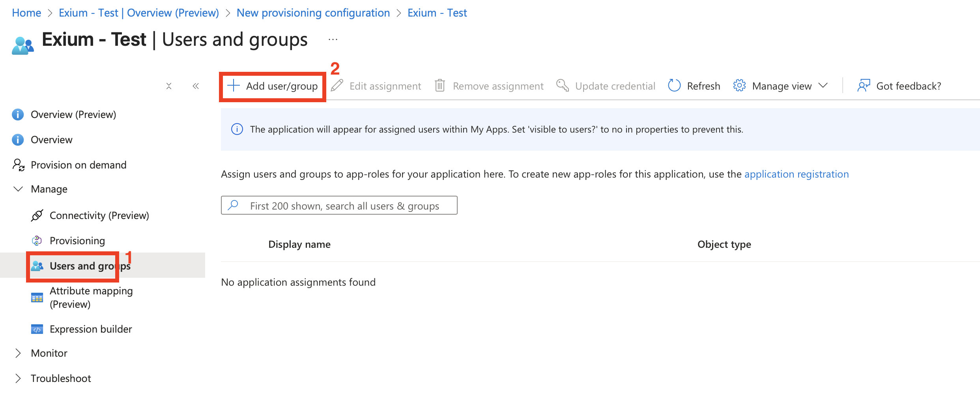This screenshot has width=980, height=393.
Task: Expand the Monitor section
Action: point(18,353)
